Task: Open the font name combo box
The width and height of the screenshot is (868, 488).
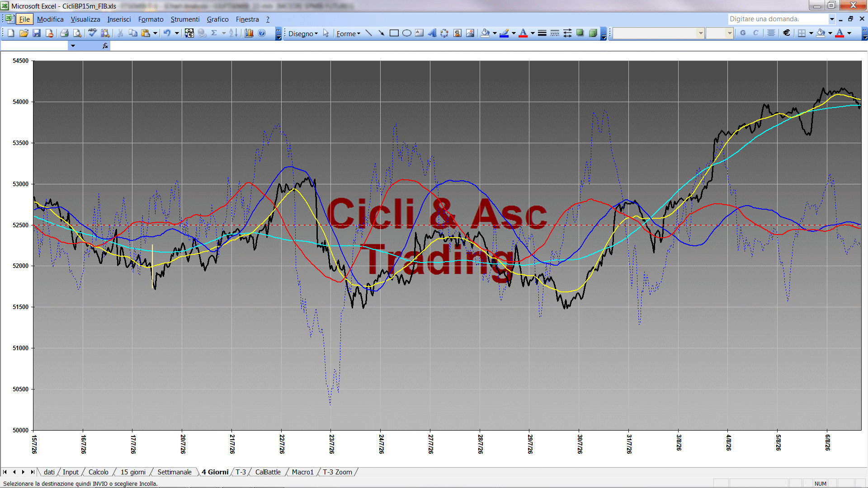Action: (x=659, y=33)
